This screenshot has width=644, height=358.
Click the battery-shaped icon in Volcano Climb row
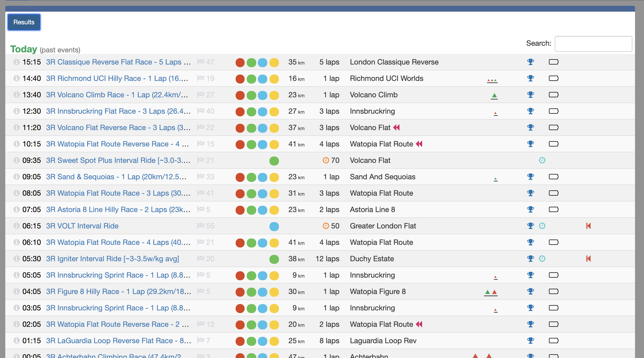click(553, 95)
